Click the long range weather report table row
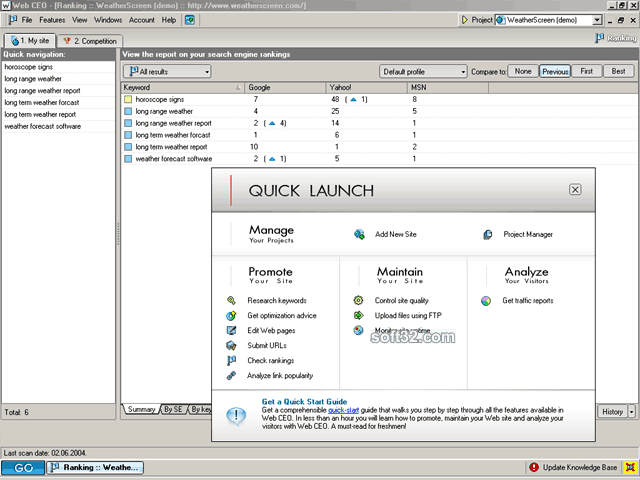Screen dimensions: 640x480 pyautogui.click(x=380, y=123)
